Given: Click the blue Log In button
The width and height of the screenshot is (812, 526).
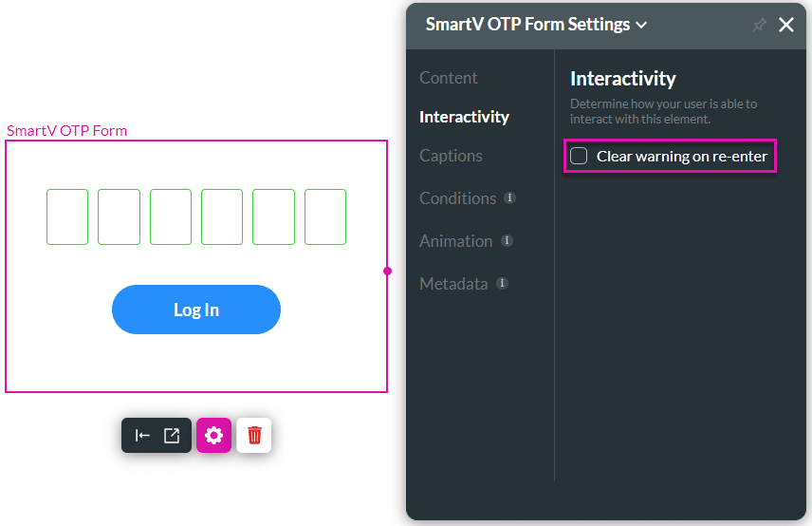Looking at the screenshot, I should click(196, 310).
